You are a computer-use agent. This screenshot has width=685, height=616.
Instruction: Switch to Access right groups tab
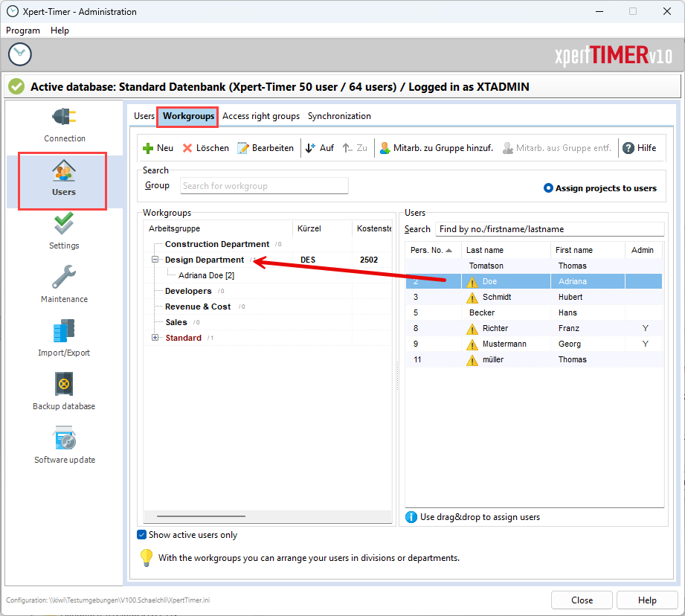click(x=261, y=116)
